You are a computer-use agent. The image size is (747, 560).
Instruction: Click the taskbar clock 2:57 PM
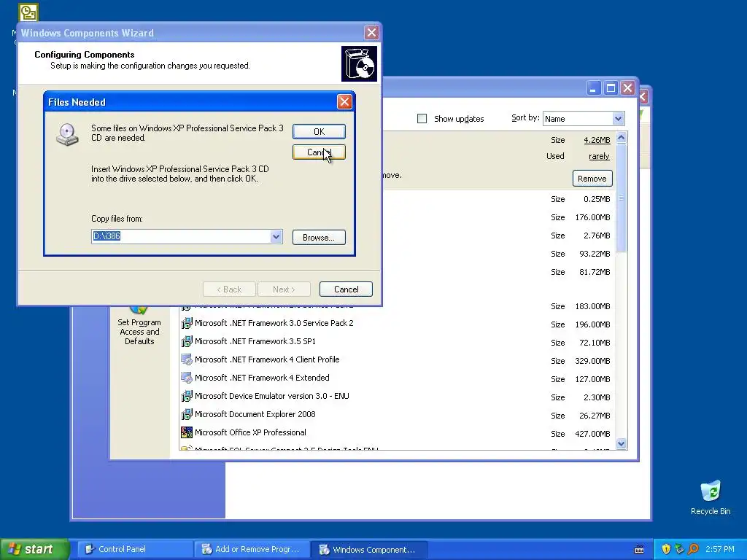point(720,549)
